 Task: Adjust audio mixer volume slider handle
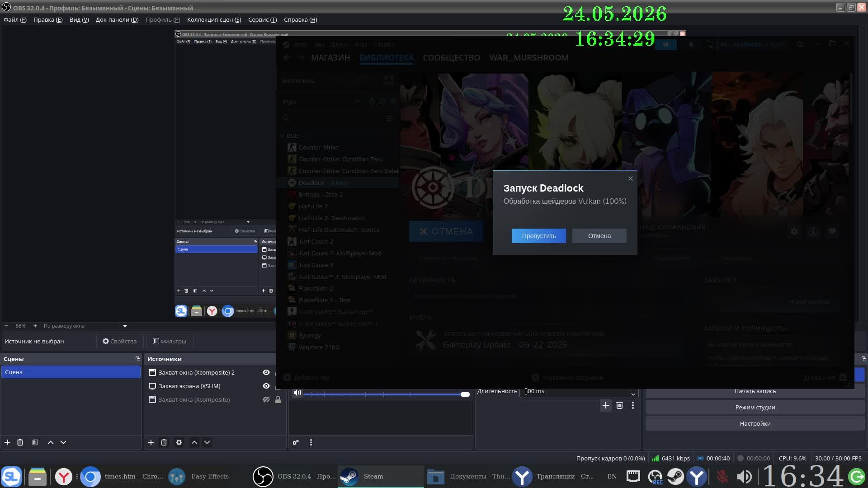pos(465,394)
